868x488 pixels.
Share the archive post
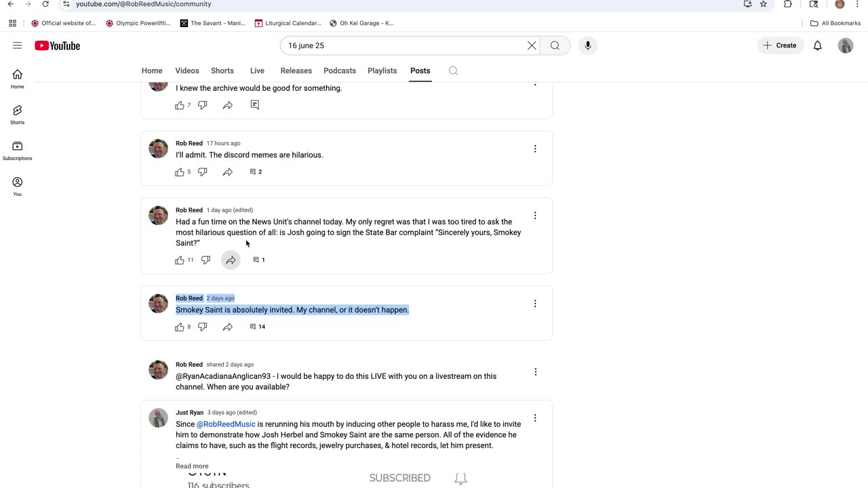pyautogui.click(x=228, y=105)
